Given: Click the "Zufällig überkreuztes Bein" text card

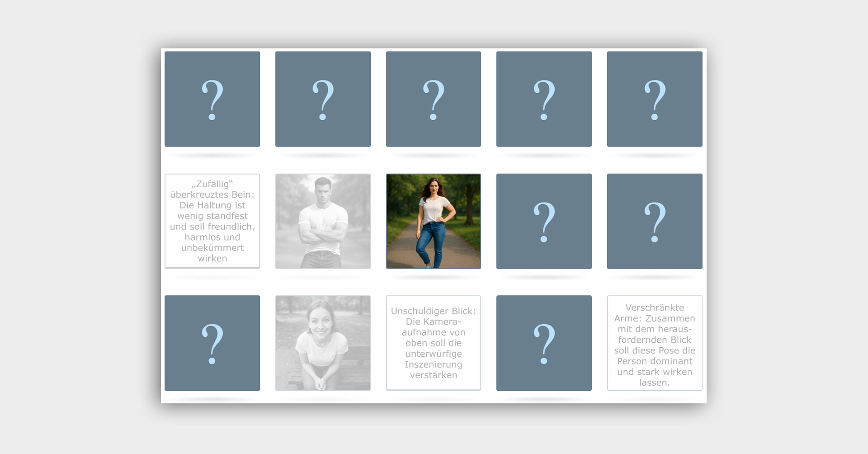Looking at the screenshot, I should tap(212, 221).
